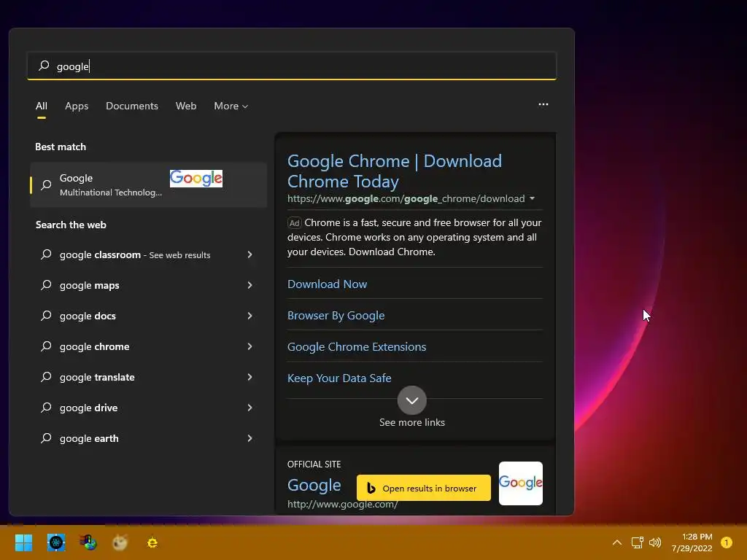Click the Google logo tile in Official Site card
The height and width of the screenshot is (560, 747).
pos(521,483)
